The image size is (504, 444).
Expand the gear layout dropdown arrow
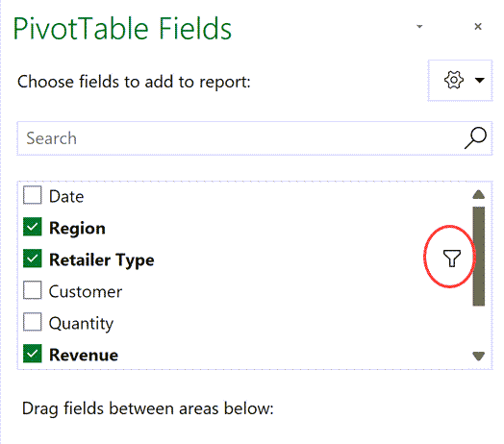pyautogui.click(x=480, y=80)
